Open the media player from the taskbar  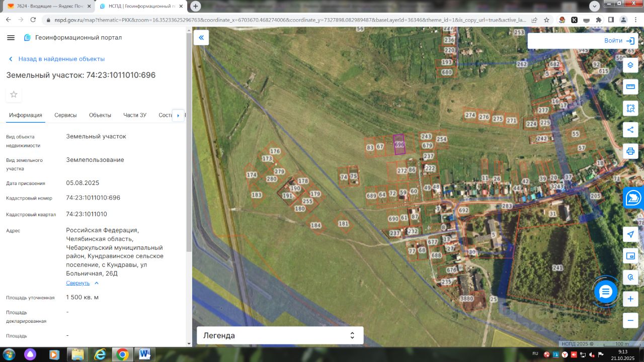[x=54, y=354]
